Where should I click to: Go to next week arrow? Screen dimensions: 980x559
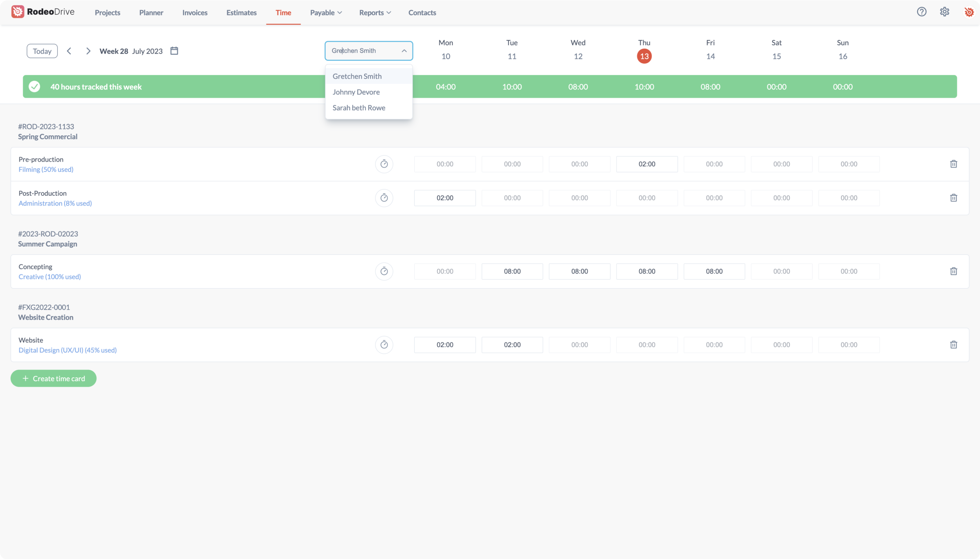coord(88,51)
